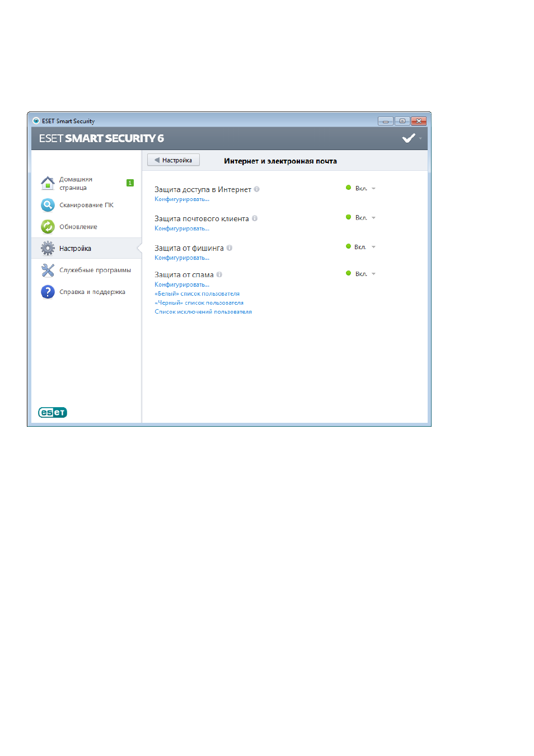Open Вкл. dropdown arrow for Защита от спама
This screenshot has height=756, width=534.
373,274
